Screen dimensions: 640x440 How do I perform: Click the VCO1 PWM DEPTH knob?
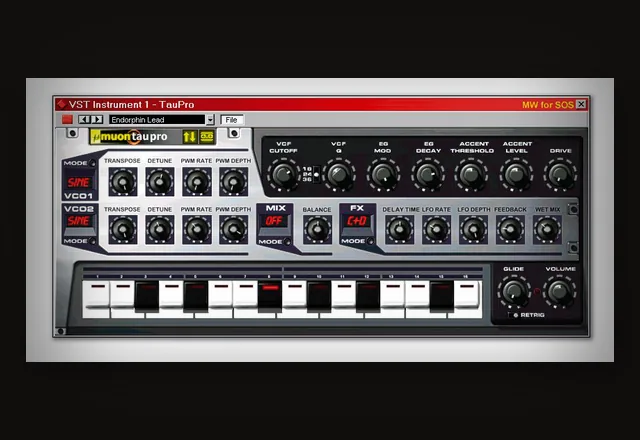(233, 182)
